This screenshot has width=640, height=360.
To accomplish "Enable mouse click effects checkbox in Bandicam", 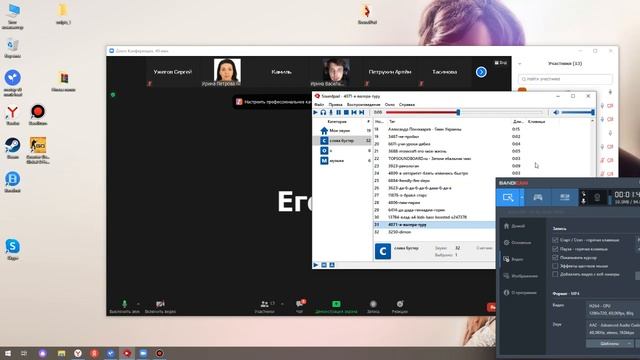I will click(x=555, y=266).
